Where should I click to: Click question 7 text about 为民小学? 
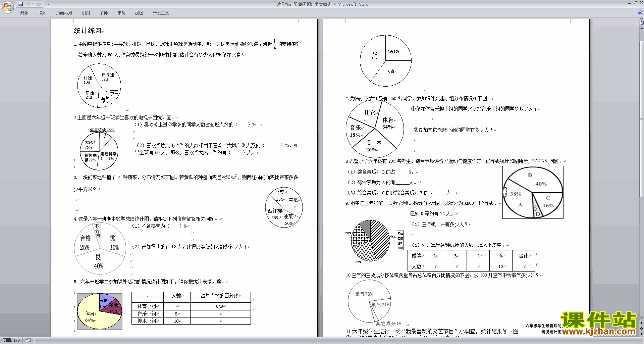[419, 98]
